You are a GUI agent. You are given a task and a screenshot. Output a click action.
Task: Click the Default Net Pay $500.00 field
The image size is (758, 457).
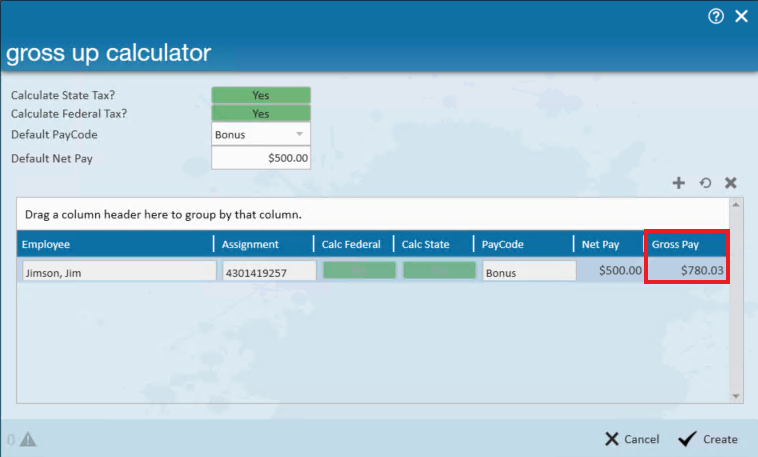[x=261, y=158]
